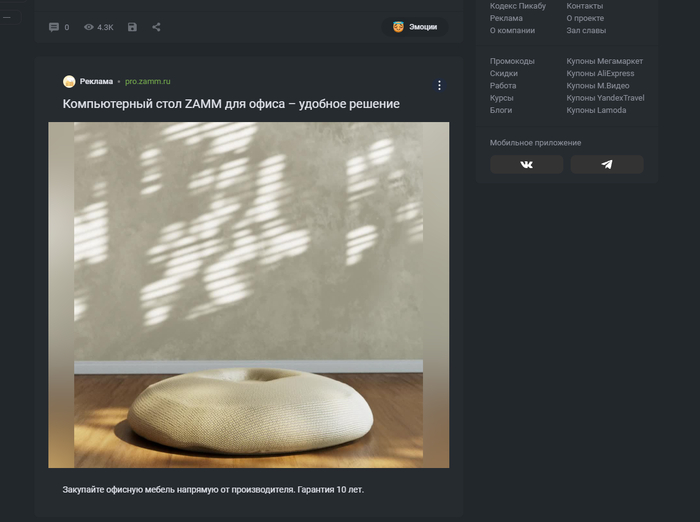Open the Скидки section
Screen dimensions: 700x522
(504, 74)
